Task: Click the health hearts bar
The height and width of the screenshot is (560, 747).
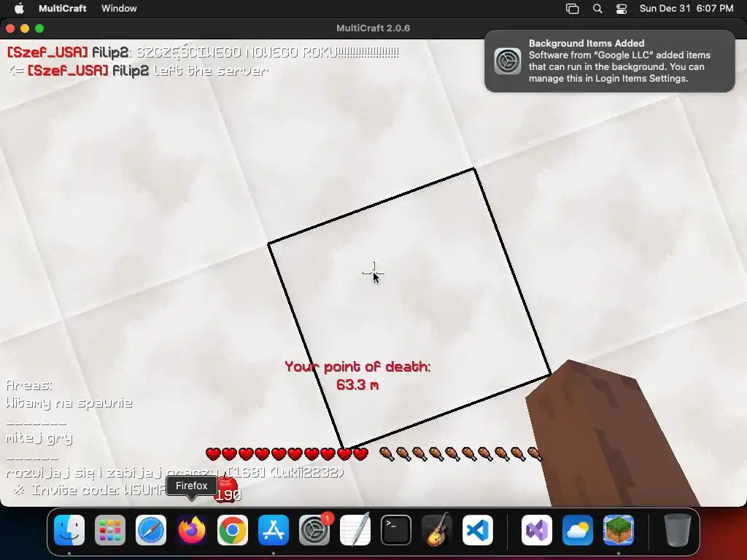Action: (287, 454)
